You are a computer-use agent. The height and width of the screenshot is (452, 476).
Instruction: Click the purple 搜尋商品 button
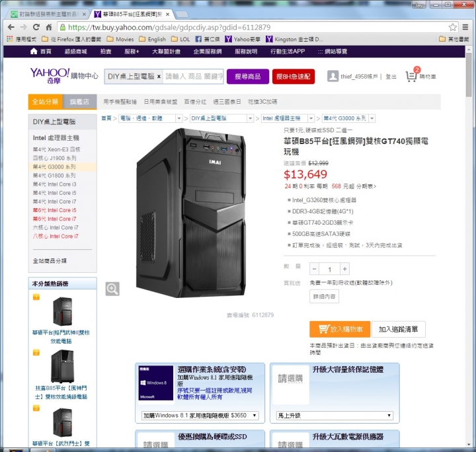click(248, 77)
